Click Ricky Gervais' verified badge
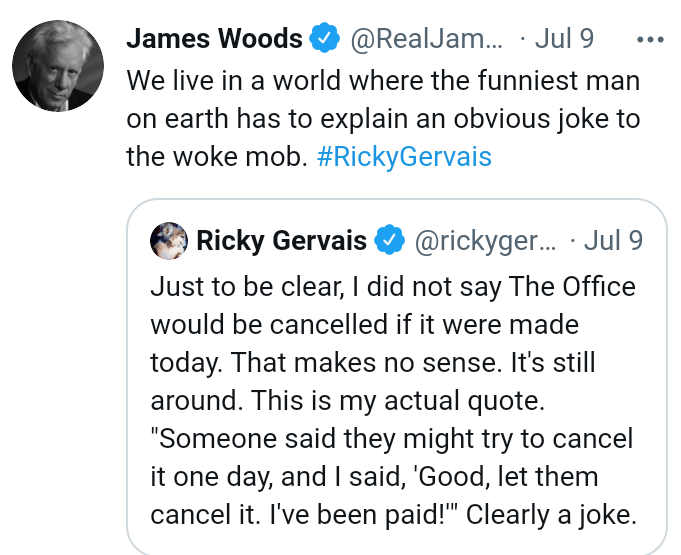Screen dimensions: 681x555 (389, 241)
